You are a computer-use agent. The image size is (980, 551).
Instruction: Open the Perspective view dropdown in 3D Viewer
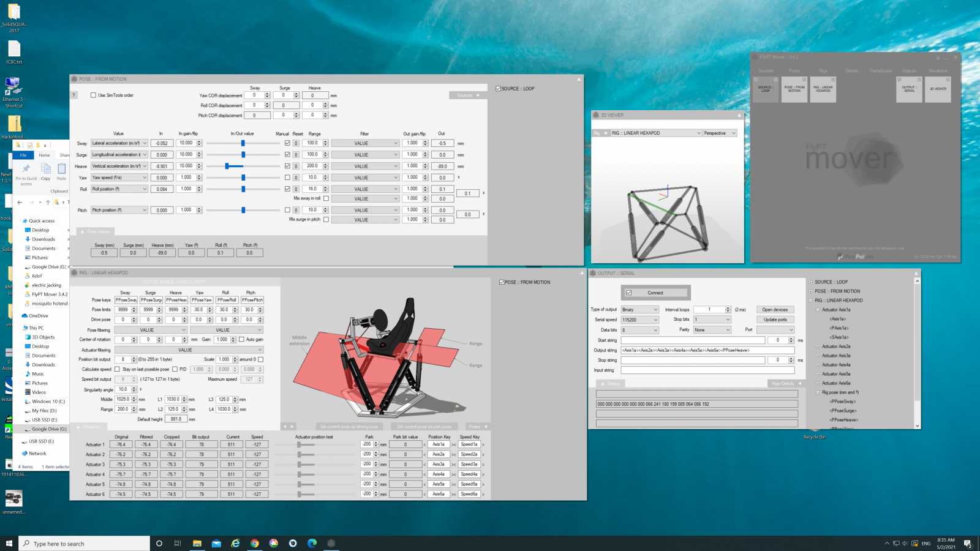(x=719, y=133)
